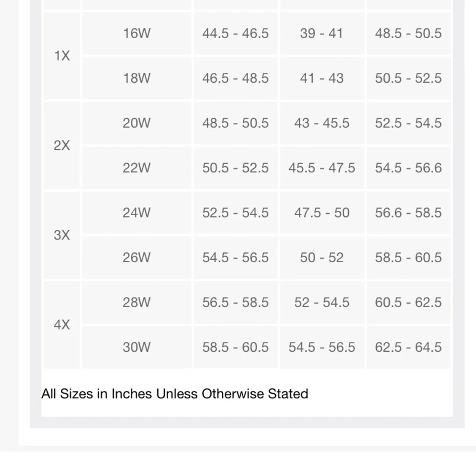Click the "All Sizes in Inches" note
Image resolution: width=476 pixels, height=476 pixels.
pos(175,394)
